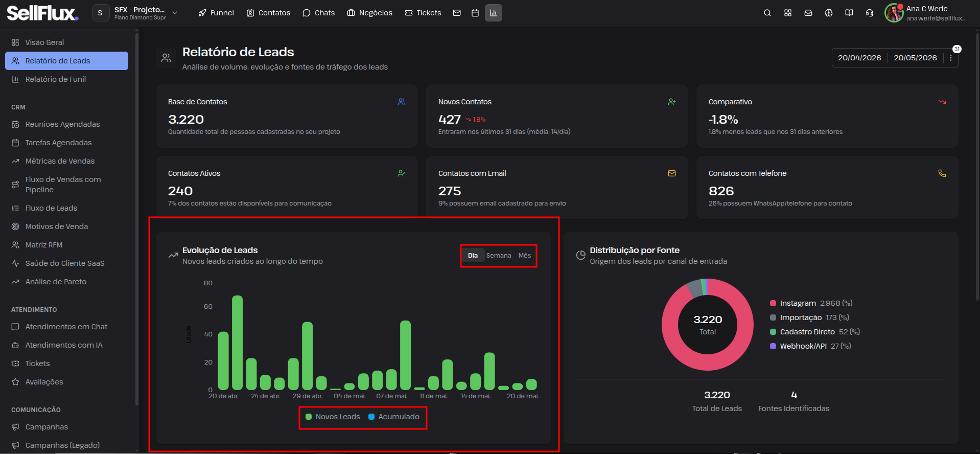
Task: Open the book documentation icon
Action: pos(849,13)
